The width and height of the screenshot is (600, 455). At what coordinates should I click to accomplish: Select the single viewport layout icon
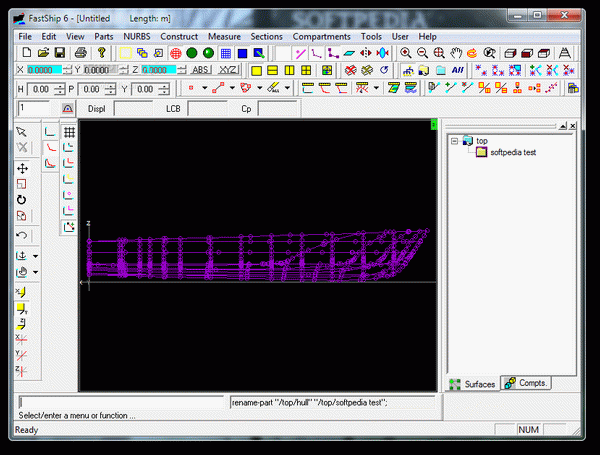[x=256, y=70]
